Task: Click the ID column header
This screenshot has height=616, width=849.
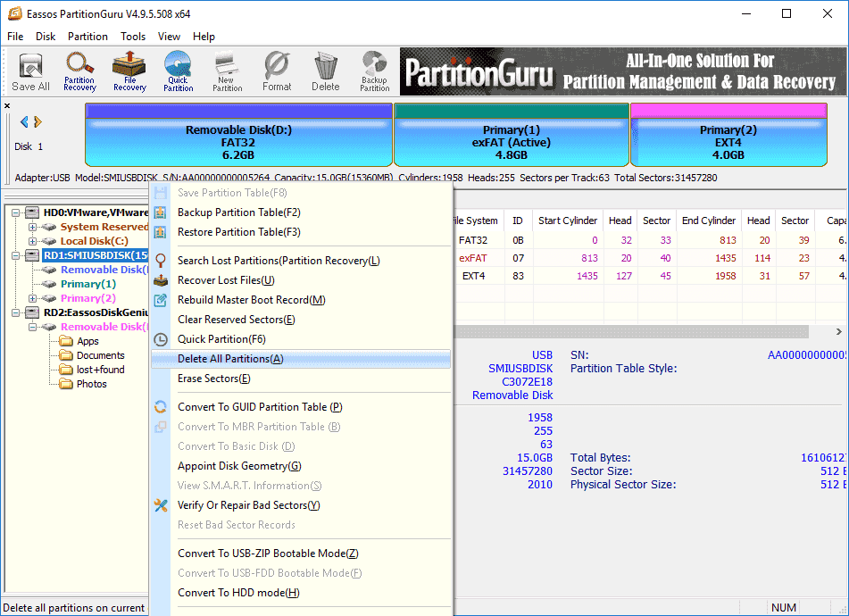Action: [x=518, y=221]
